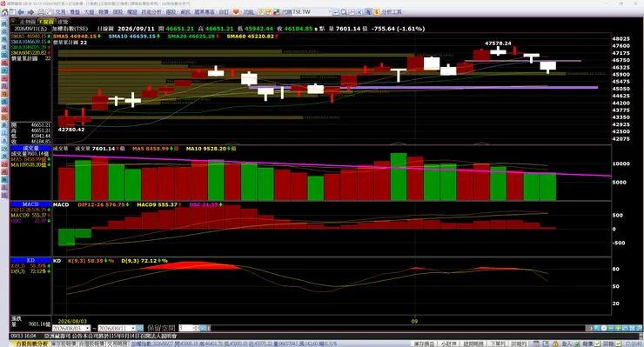Zoom out with the yellow minus icon

tap(611, 328)
